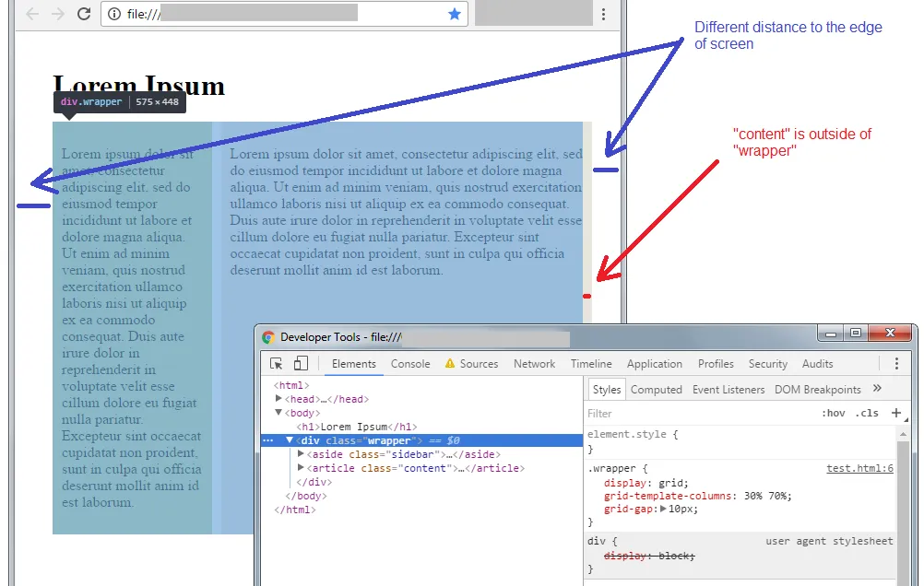This screenshot has height=586, width=924.
Task: Open DevTools customize menu
Action: pos(897,364)
